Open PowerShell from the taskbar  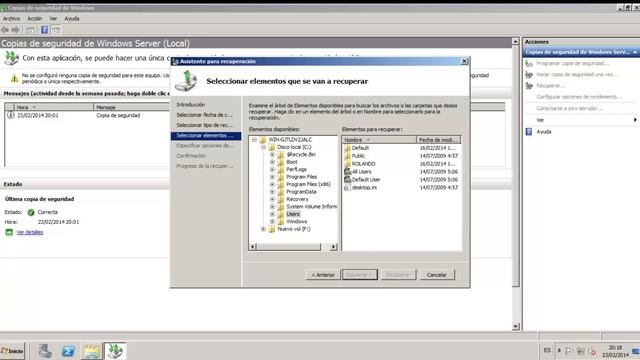[x=68, y=351]
